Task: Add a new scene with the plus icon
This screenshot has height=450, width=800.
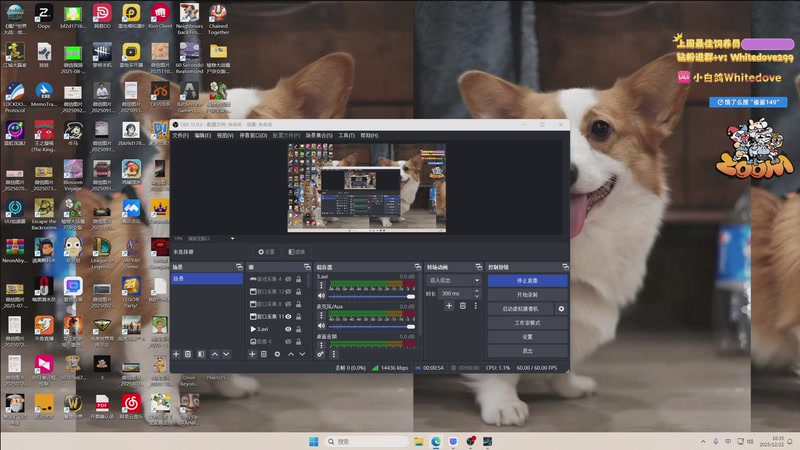Action: pos(176,354)
